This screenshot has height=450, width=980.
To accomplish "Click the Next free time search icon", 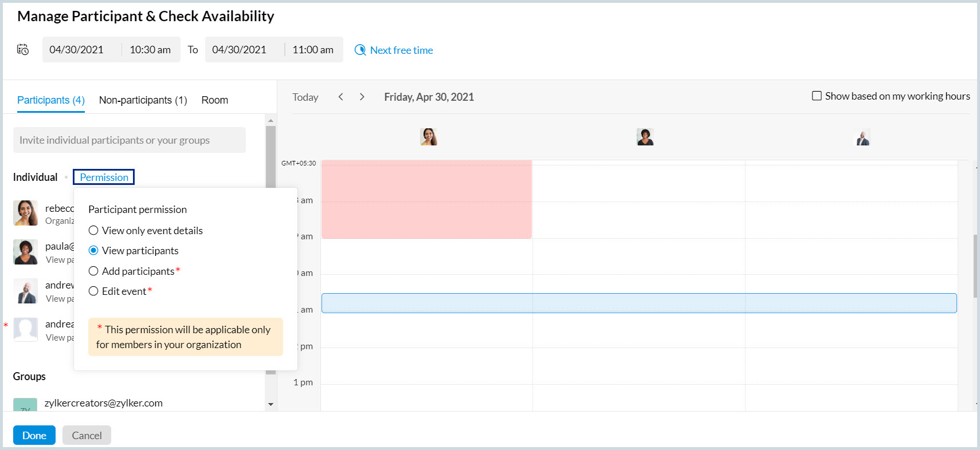I will 360,50.
